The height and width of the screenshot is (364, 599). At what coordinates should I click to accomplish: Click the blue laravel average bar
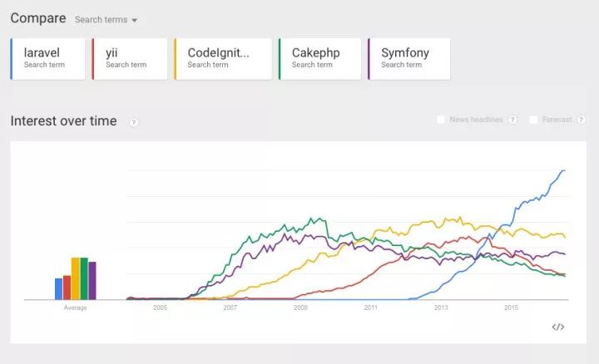(x=58, y=288)
